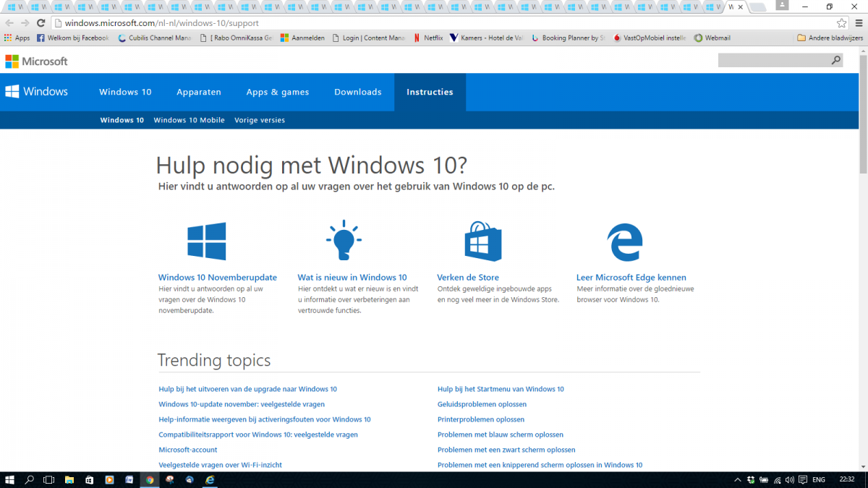Select the Vorige versies submenu item

pos(260,120)
